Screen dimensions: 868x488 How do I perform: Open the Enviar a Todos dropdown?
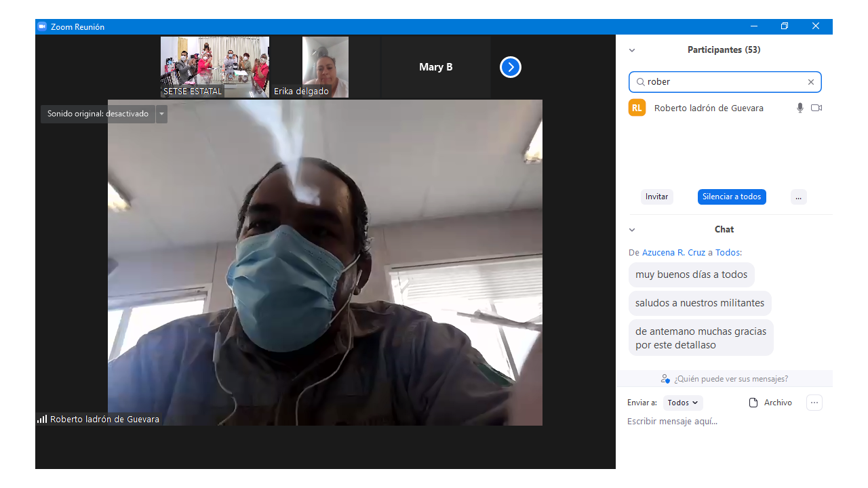coord(683,403)
